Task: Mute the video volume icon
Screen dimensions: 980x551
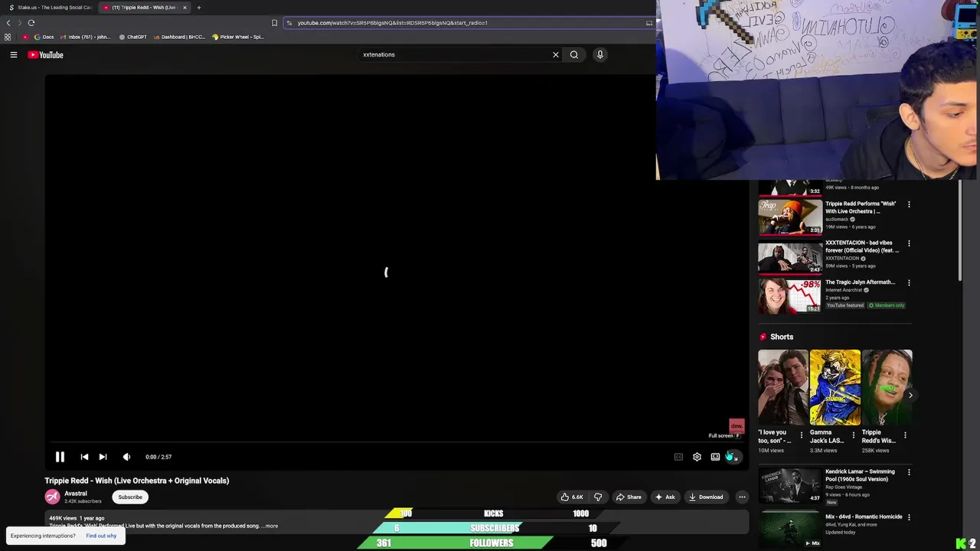Action: point(126,457)
